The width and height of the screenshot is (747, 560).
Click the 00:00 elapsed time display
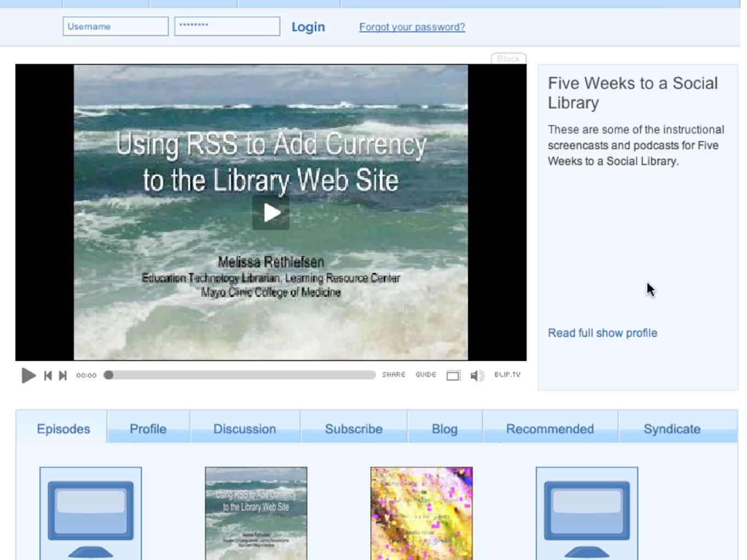click(86, 376)
